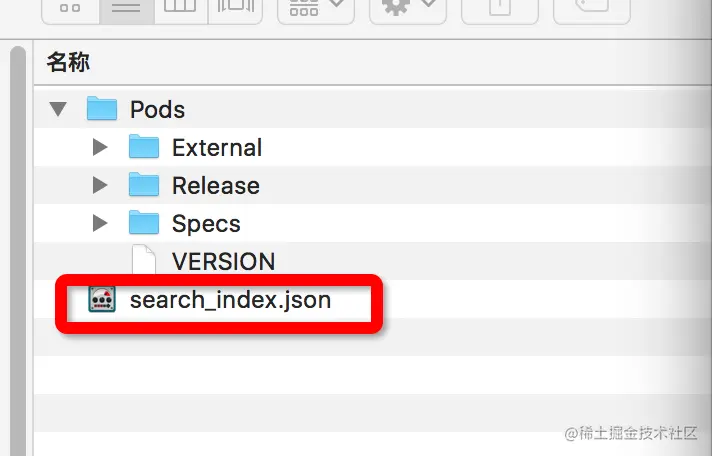Expand the External folder
This screenshot has height=456, width=712.
point(100,147)
